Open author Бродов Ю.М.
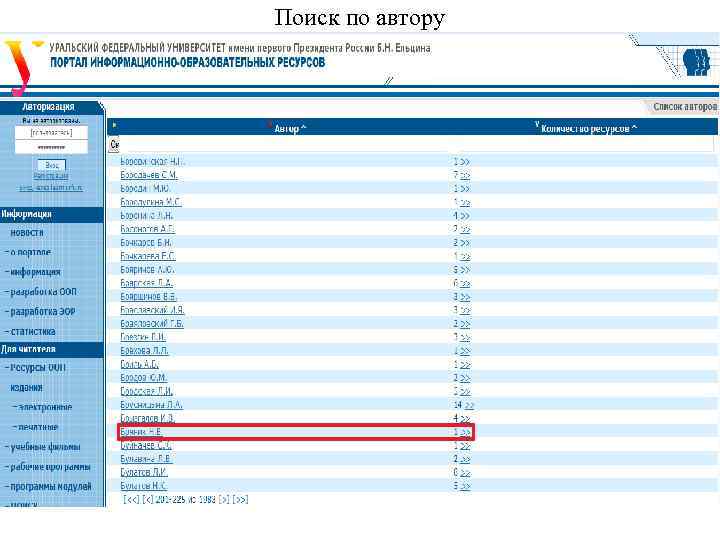The height and width of the screenshot is (540, 720). point(143,377)
